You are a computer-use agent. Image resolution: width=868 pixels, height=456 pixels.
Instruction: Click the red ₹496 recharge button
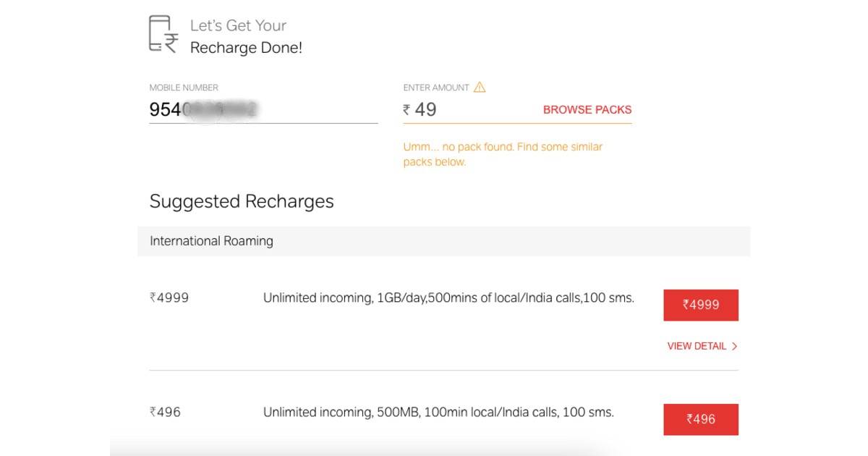coord(701,418)
